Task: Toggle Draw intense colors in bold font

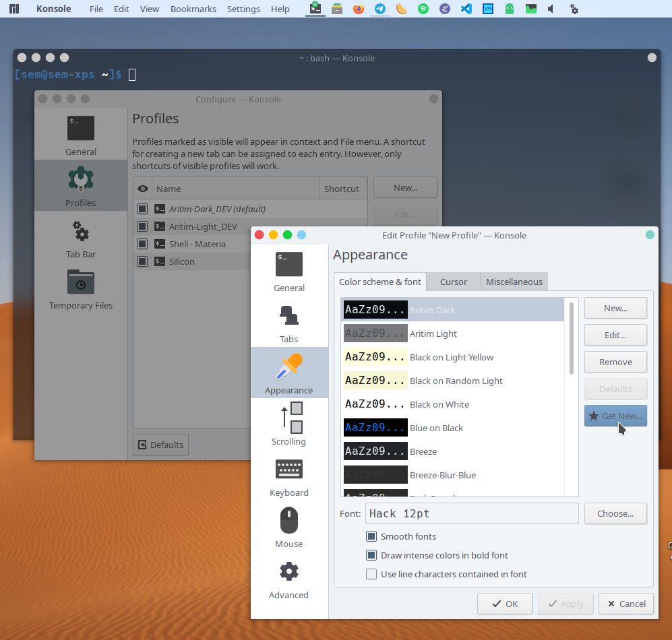Action: pyautogui.click(x=371, y=555)
